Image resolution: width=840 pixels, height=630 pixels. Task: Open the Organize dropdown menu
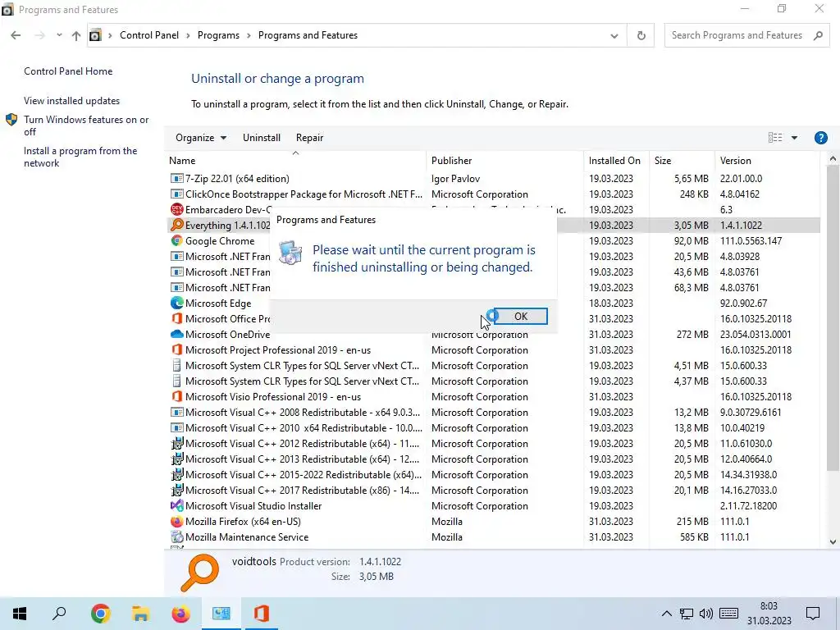tap(201, 138)
